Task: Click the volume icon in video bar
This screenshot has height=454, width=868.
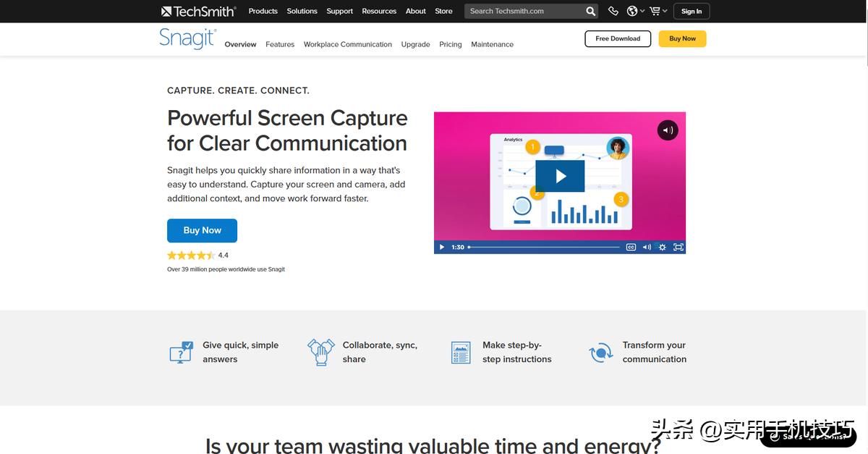Action: click(x=647, y=247)
